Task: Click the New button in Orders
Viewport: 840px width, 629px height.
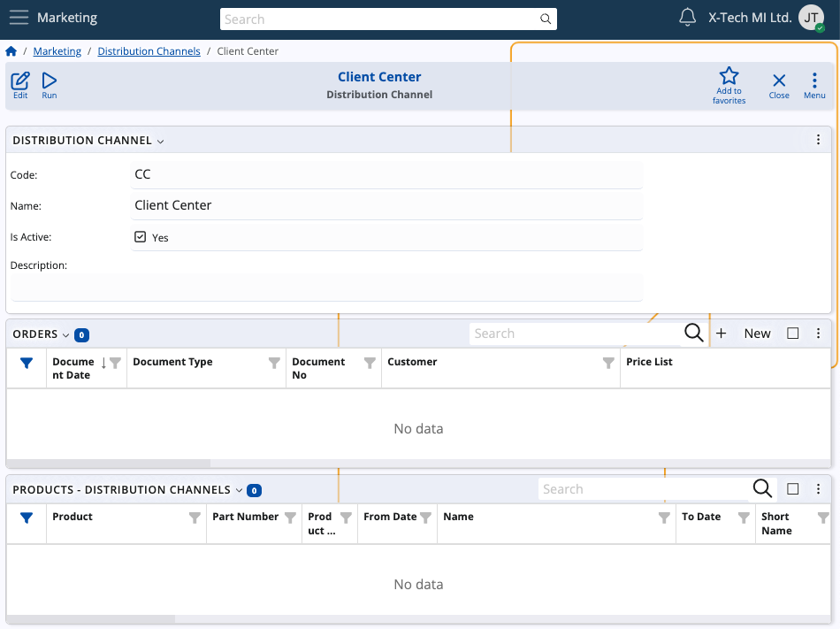Action: [x=757, y=334]
